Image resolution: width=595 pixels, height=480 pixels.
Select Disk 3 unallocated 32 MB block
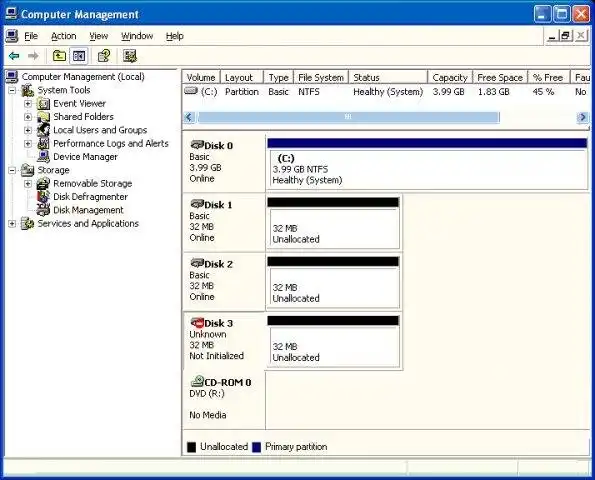coord(333,341)
